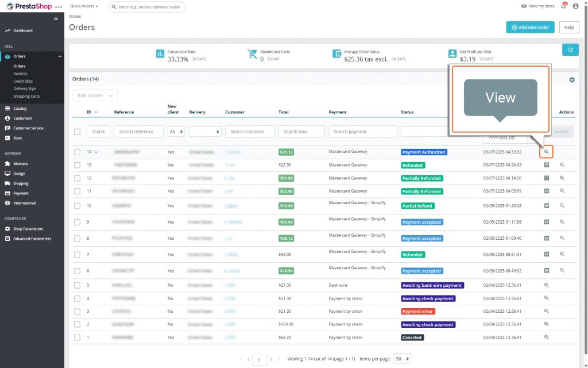Collapse the Orders sidebar section
This screenshot has width=588, height=368.
[60, 56]
